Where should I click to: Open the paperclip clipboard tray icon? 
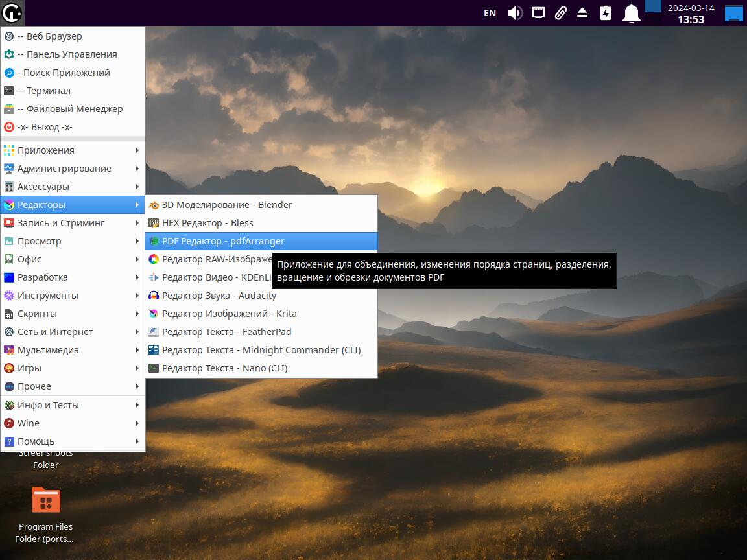pos(560,13)
